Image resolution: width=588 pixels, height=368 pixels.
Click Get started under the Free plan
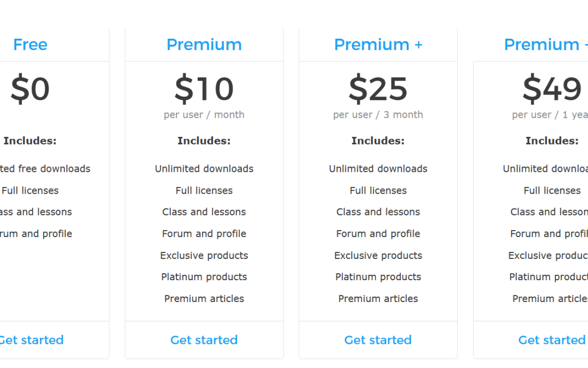click(31, 340)
